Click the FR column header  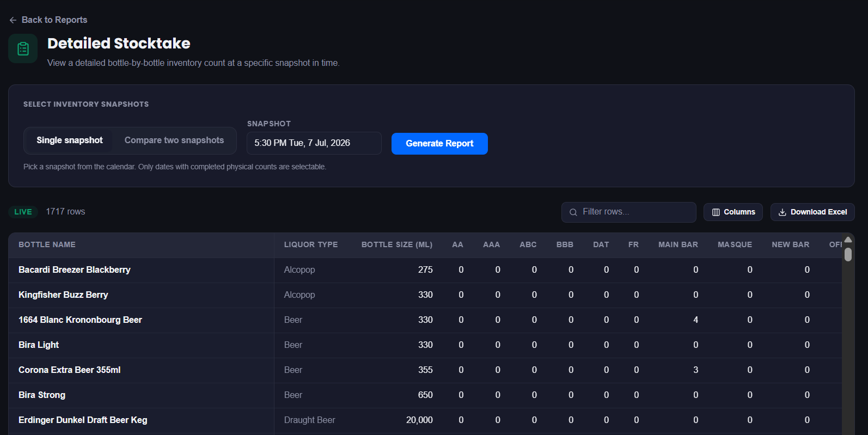(x=633, y=245)
